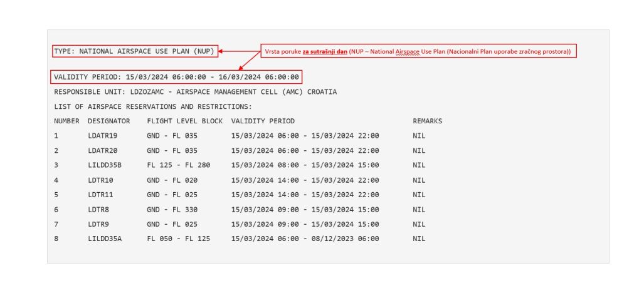
Task: Click the FL 050 - FL 125 level block
Action: [x=178, y=239]
